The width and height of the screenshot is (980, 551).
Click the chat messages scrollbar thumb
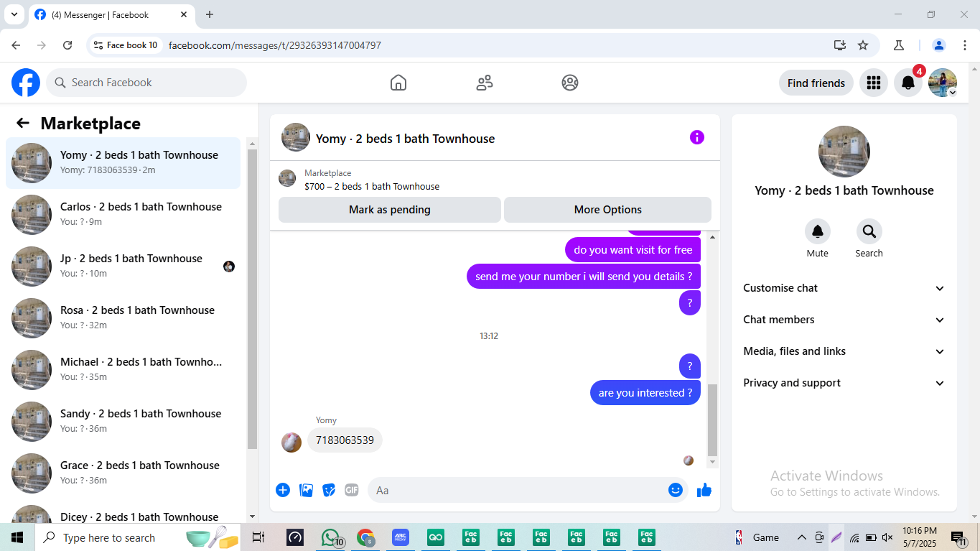[712, 420]
